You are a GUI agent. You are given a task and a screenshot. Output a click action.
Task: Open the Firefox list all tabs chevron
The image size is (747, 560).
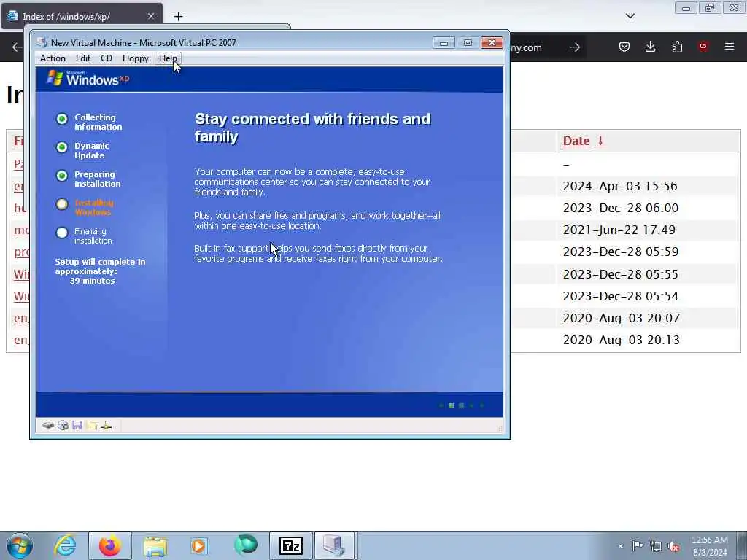pyautogui.click(x=630, y=16)
